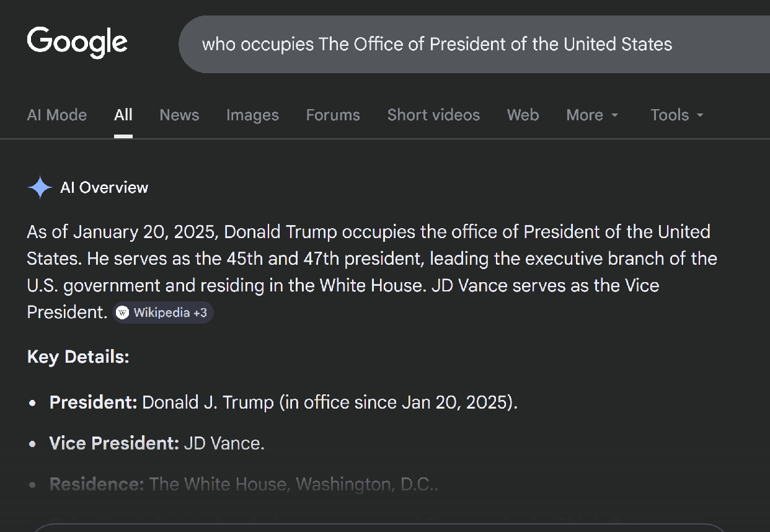Switch to AI Mode tab

(57, 115)
